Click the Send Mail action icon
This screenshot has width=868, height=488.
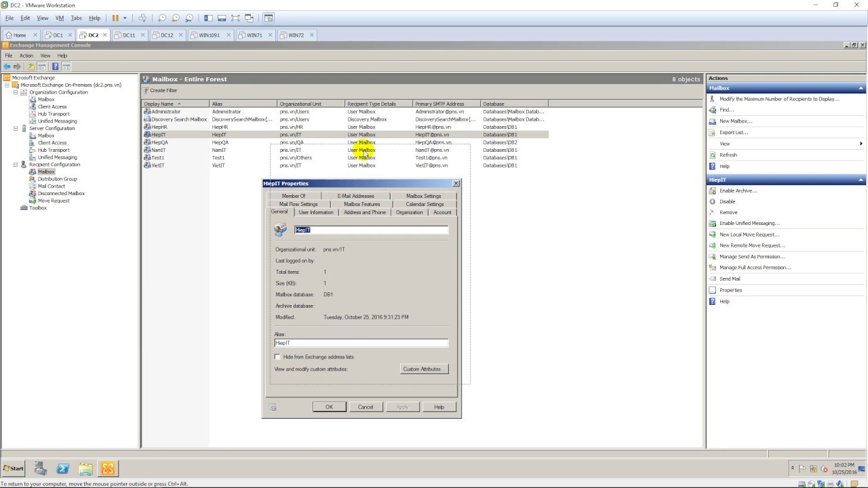click(712, 279)
